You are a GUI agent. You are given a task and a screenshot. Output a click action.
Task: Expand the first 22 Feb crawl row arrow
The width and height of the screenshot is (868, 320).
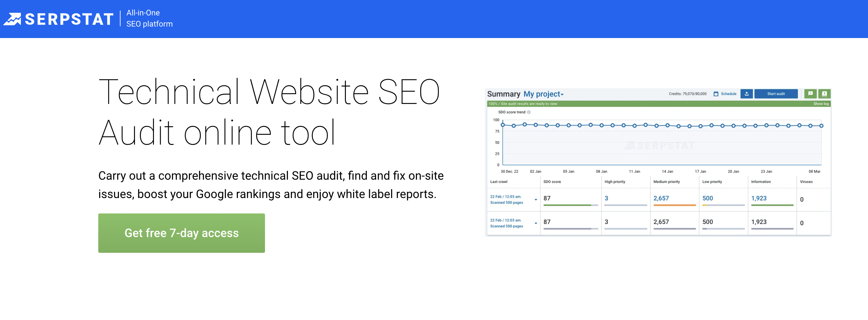click(x=536, y=200)
